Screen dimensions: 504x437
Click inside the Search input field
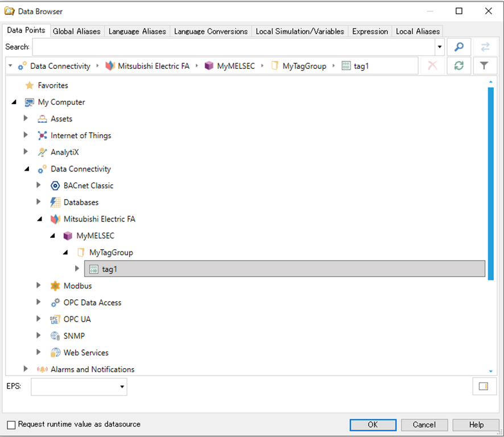click(x=234, y=47)
